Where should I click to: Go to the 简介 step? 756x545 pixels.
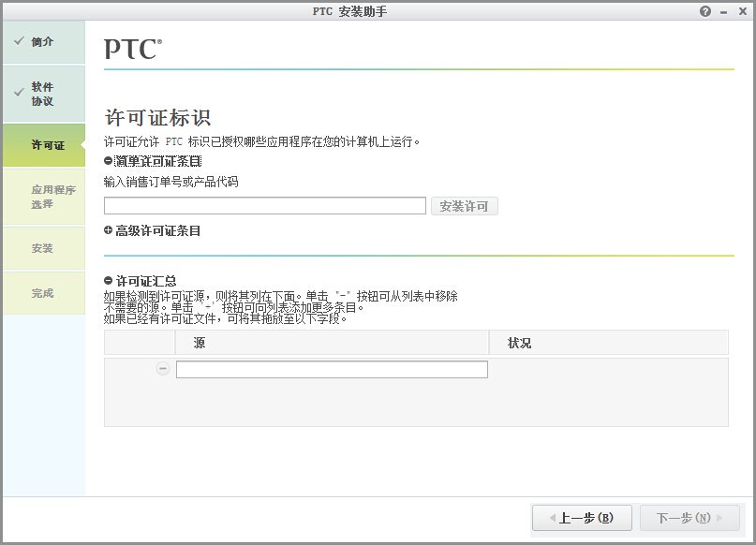(44, 42)
